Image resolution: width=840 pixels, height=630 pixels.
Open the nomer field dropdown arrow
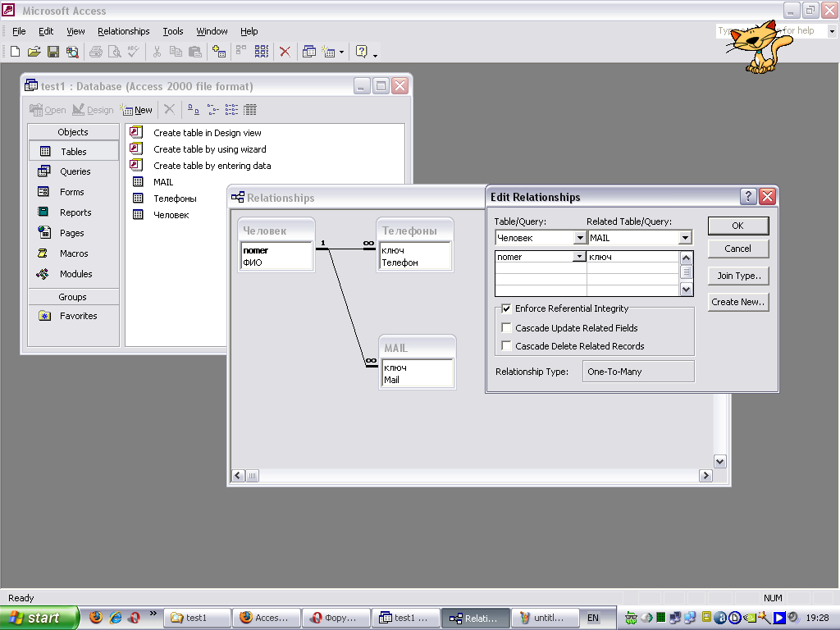pyautogui.click(x=579, y=257)
